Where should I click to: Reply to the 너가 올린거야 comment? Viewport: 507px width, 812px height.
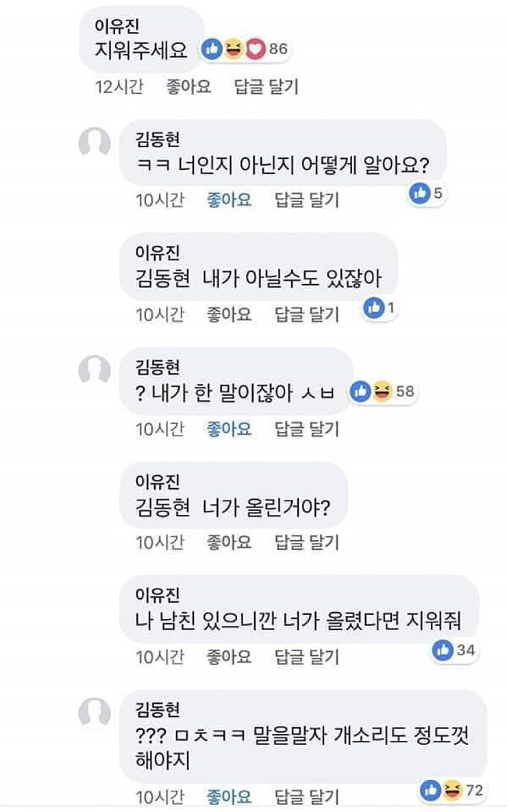(307, 543)
